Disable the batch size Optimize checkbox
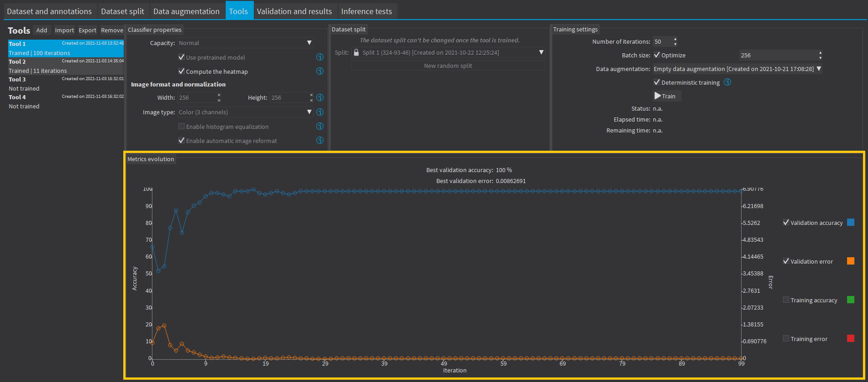Image resolution: width=868 pixels, height=382 pixels. click(657, 55)
